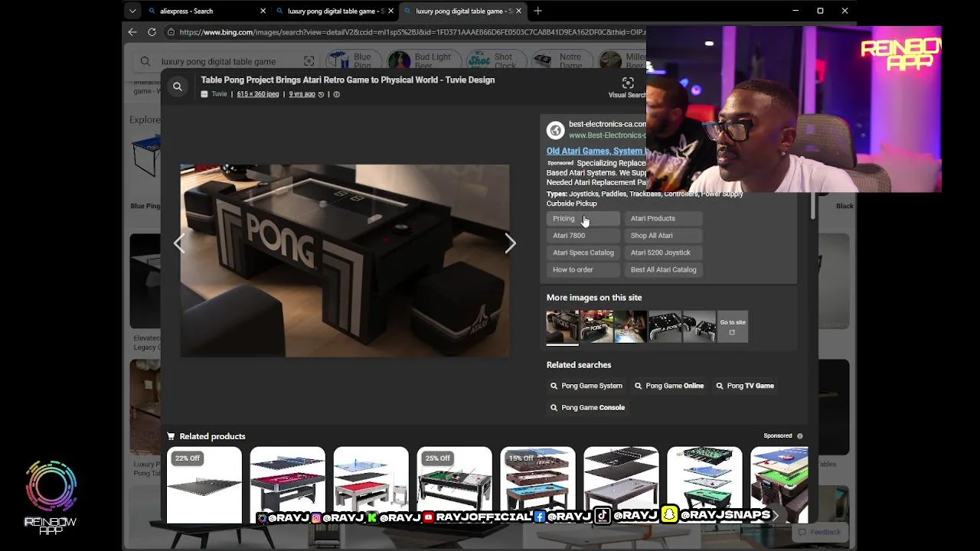Click the bing.com address bar

412,32
